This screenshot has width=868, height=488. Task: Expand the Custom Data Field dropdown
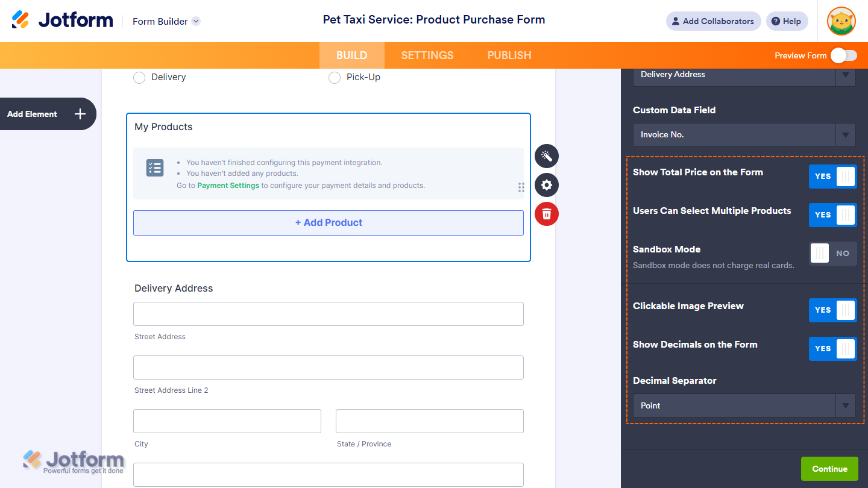click(744, 135)
